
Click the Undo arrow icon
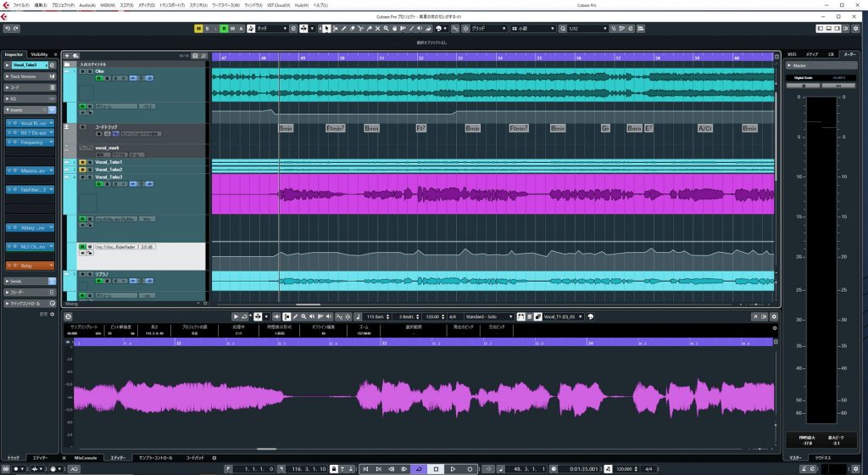point(7,29)
